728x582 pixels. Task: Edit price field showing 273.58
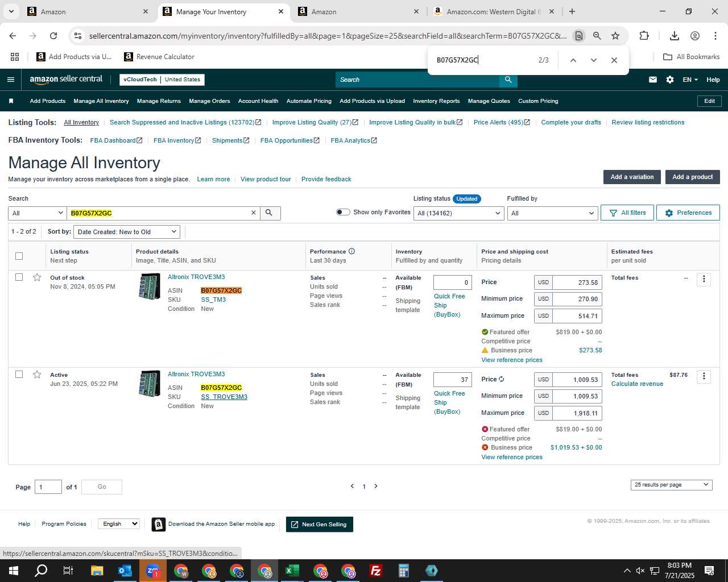click(577, 282)
